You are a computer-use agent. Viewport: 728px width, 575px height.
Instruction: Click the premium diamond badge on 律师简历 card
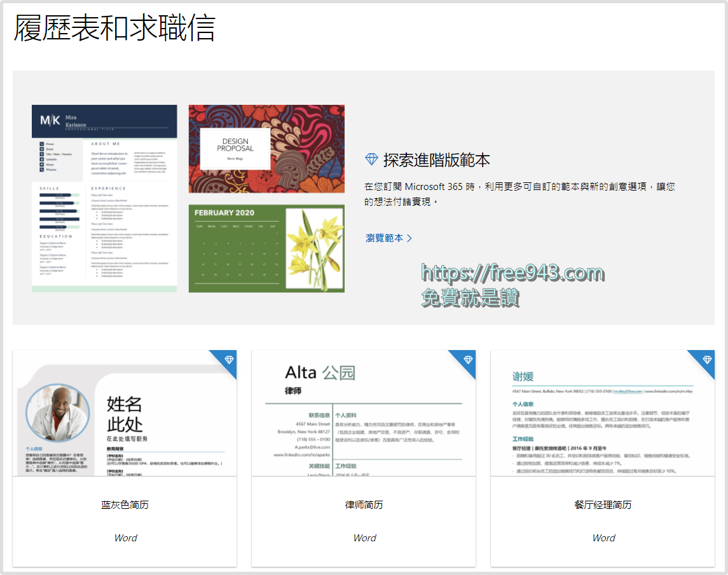pos(467,360)
